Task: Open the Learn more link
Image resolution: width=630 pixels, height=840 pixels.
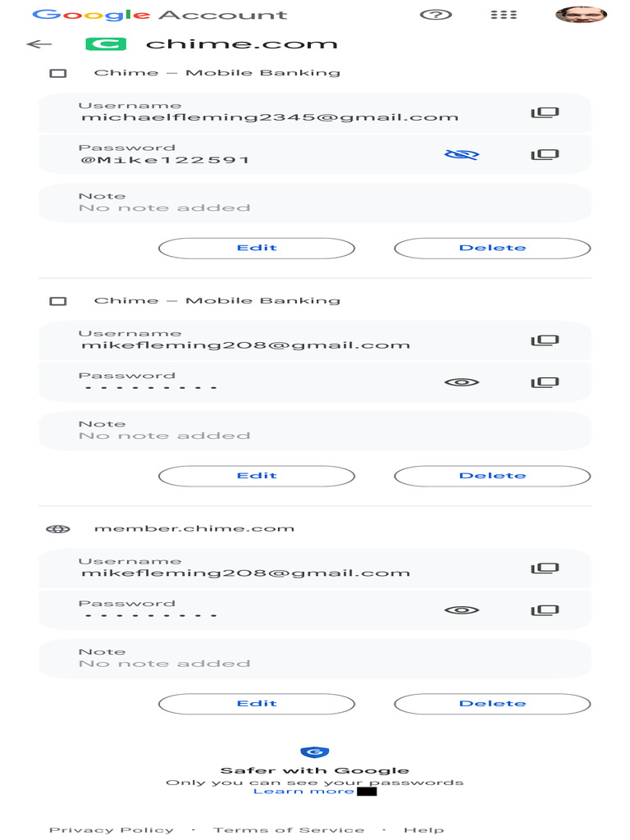Action: (x=304, y=792)
